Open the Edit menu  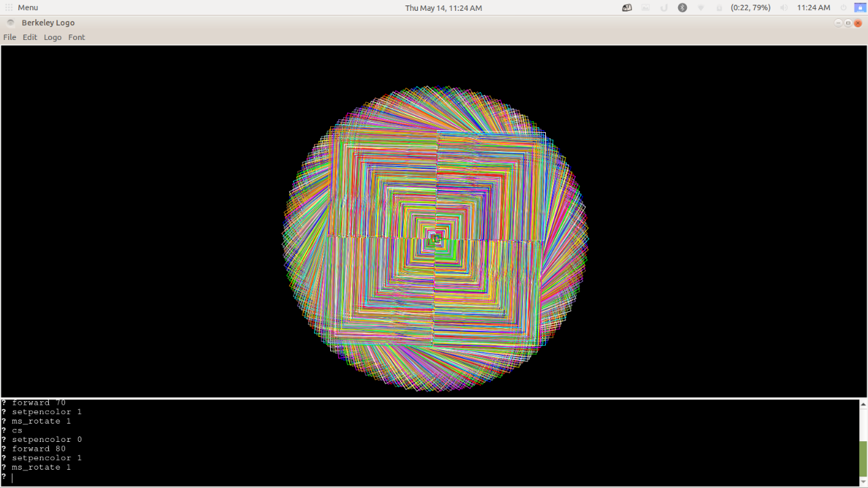pyautogui.click(x=30, y=37)
